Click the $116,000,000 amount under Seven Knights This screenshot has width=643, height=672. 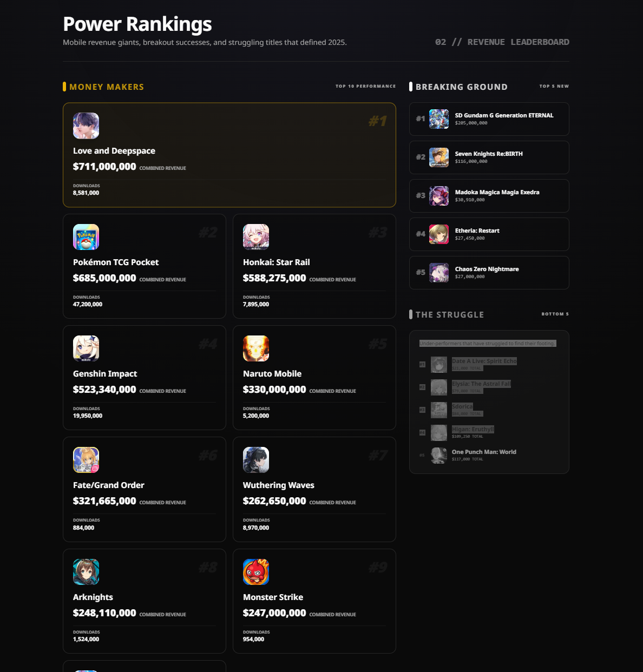click(471, 161)
